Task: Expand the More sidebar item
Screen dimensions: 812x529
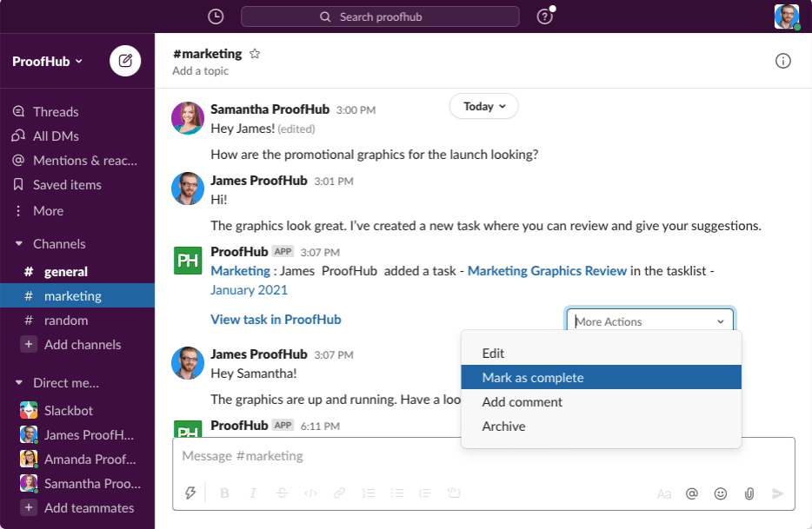Action: click(48, 211)
